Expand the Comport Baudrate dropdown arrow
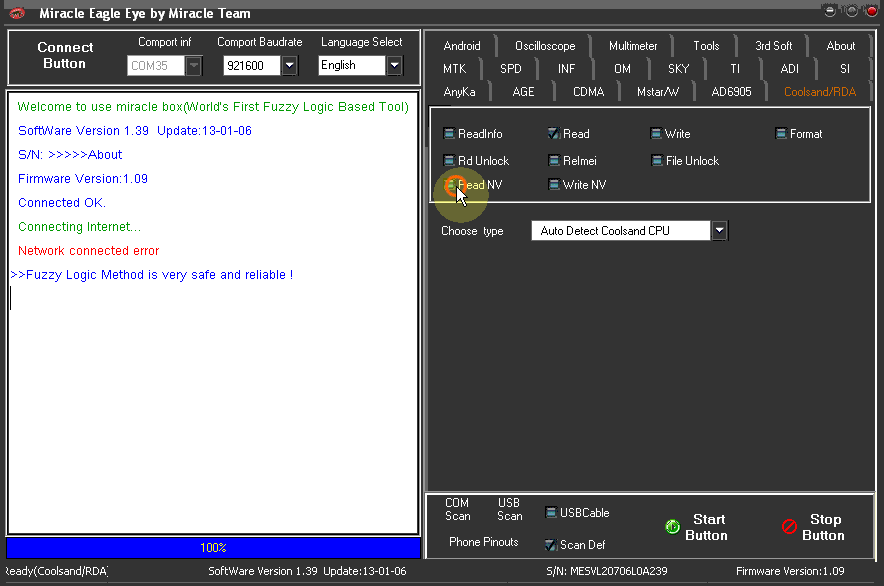The image size is (884, 586). pos(289,66)
